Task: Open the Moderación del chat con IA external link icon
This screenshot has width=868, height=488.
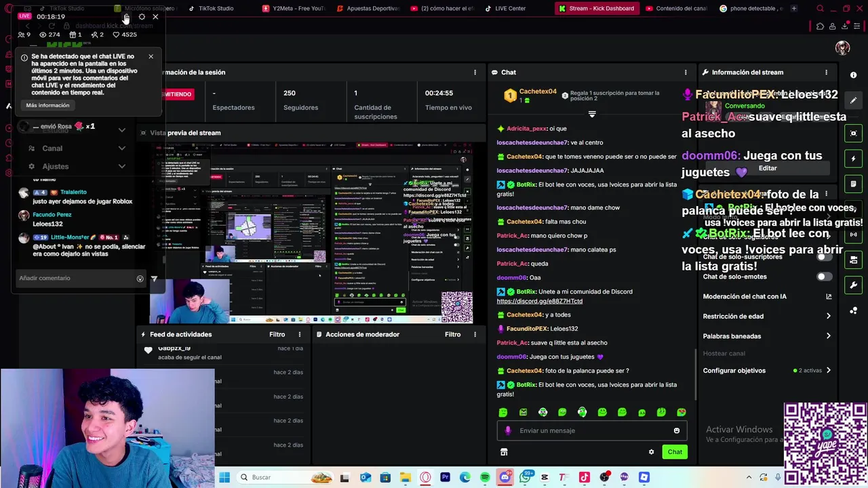Action: click(828, 296)
